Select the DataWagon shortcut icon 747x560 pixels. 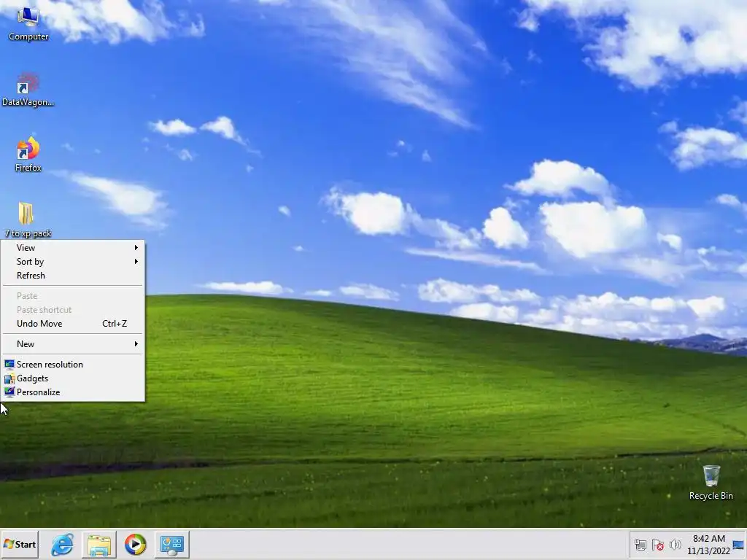point(28,90)
